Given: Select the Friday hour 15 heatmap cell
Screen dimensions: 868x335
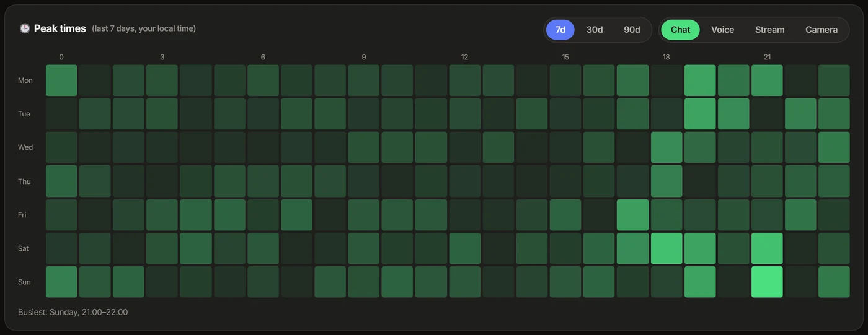Looking at the screenshot, I should tap(565, 215).
